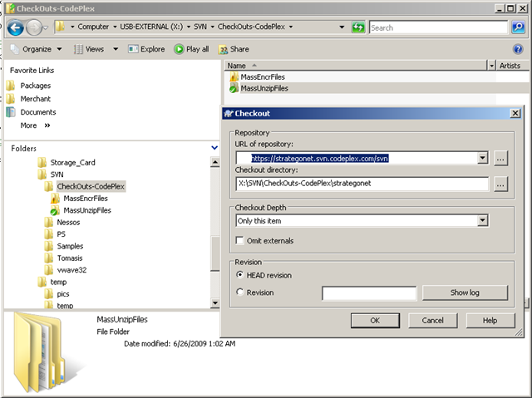Image resolution: width=532 pixels, height=398 pixels.
Task: Click SVN breadcrumb segment
Action: click(200, 27)
